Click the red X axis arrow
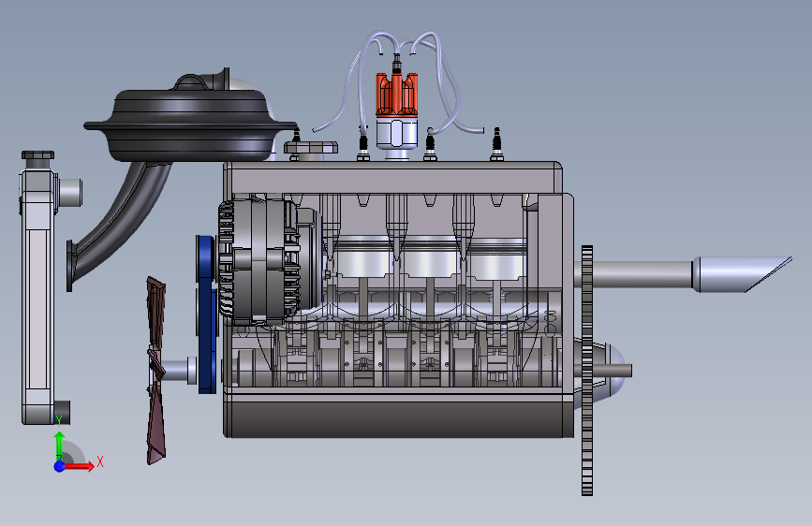 80,466
